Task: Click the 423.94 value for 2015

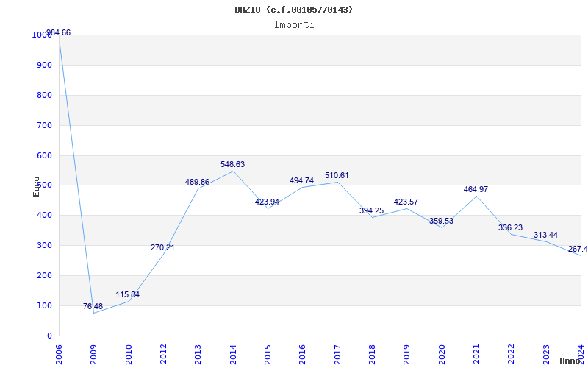Action: 267,202
